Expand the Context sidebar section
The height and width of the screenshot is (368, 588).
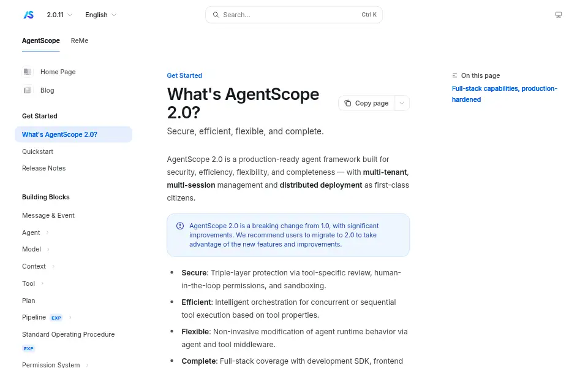point(53,266)
